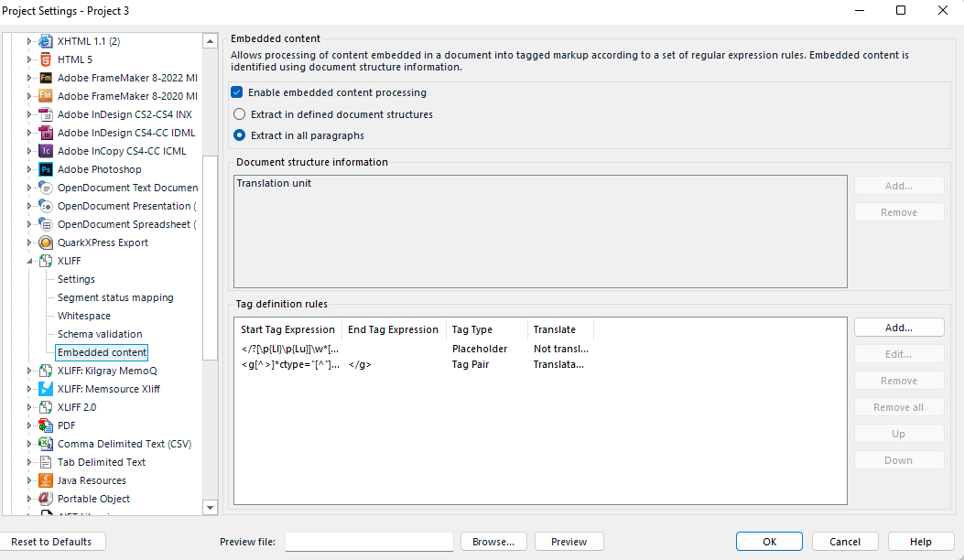Open the Portable Object file type icon

point(44,499)
